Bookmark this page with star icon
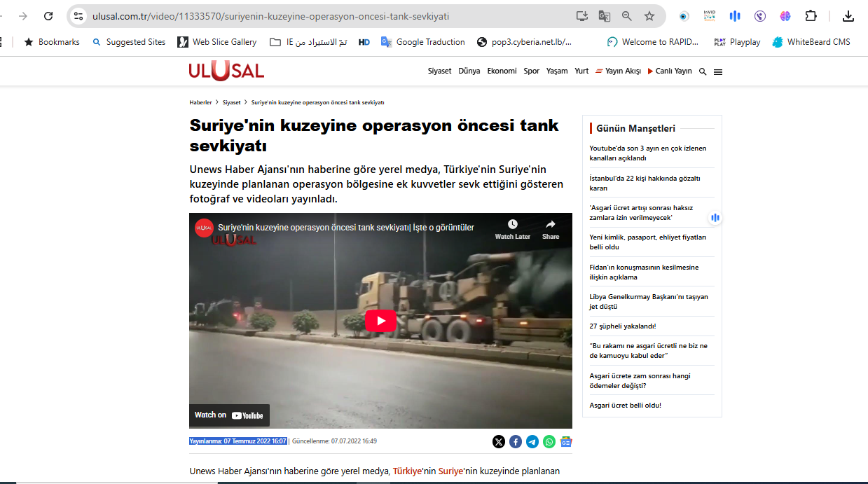Image resolution: width=868 pixels, height=484 pixels. point(649,16)
